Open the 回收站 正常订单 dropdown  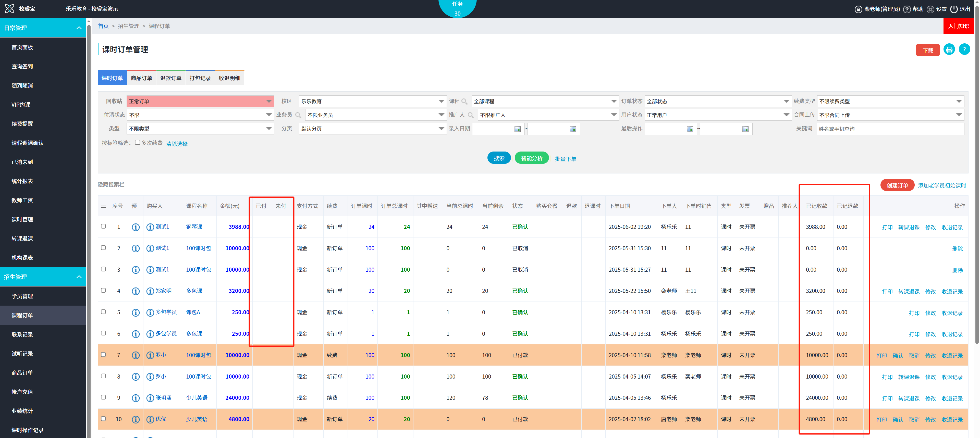pos(200,102)
